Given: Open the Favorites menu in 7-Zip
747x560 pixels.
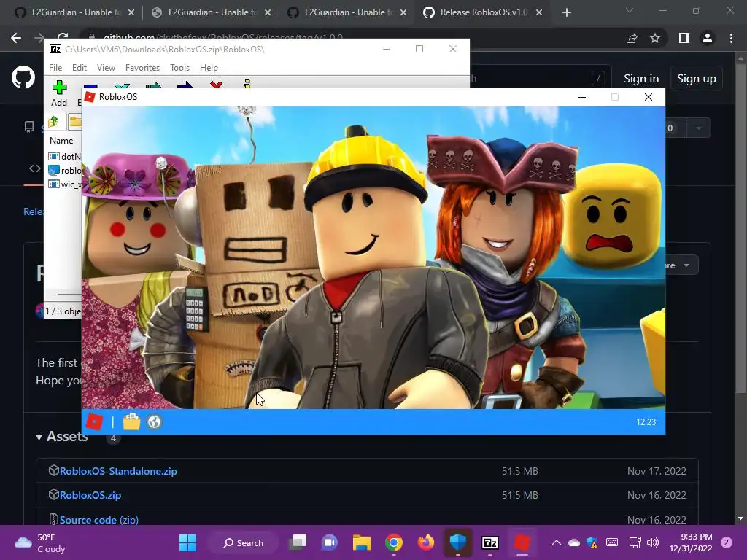Looking at the screenshot, I should coord(142,68).
